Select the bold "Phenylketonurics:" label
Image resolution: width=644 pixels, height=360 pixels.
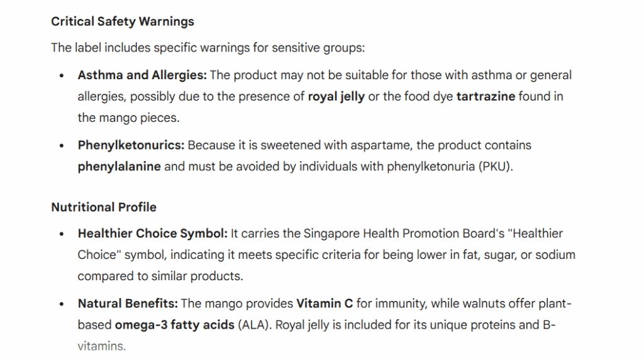tap(131, 146)
